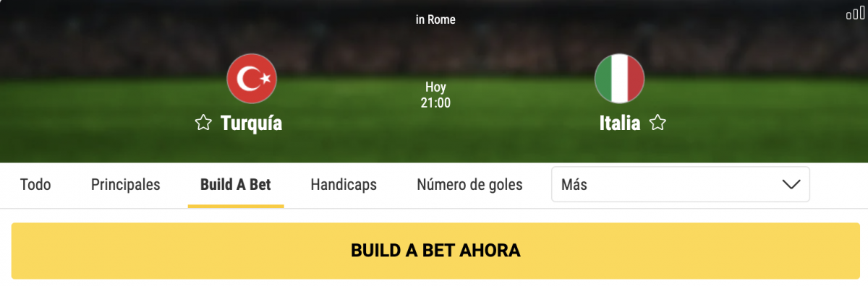This screenshot has height=286, width=868.
Task: Click the Hoy date label
Action: (435, 87)
